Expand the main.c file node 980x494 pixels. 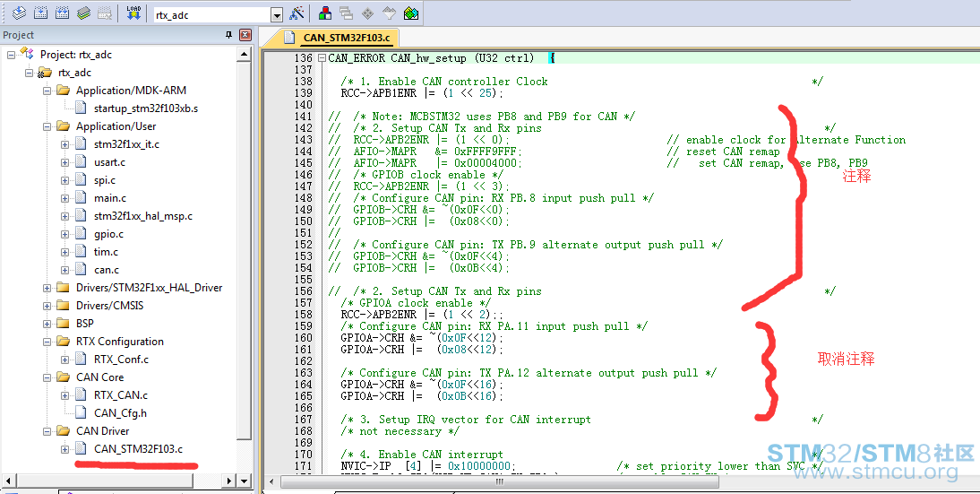[65, 198]
